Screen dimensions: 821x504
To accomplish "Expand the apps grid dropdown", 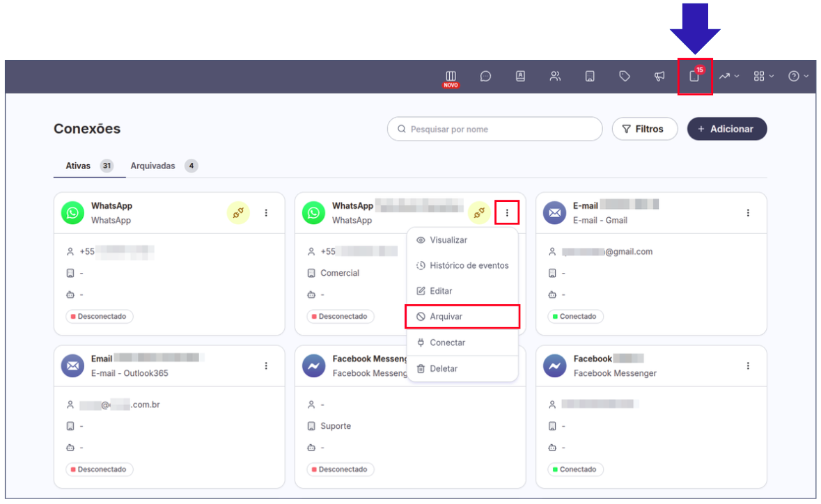I will 763,77.
